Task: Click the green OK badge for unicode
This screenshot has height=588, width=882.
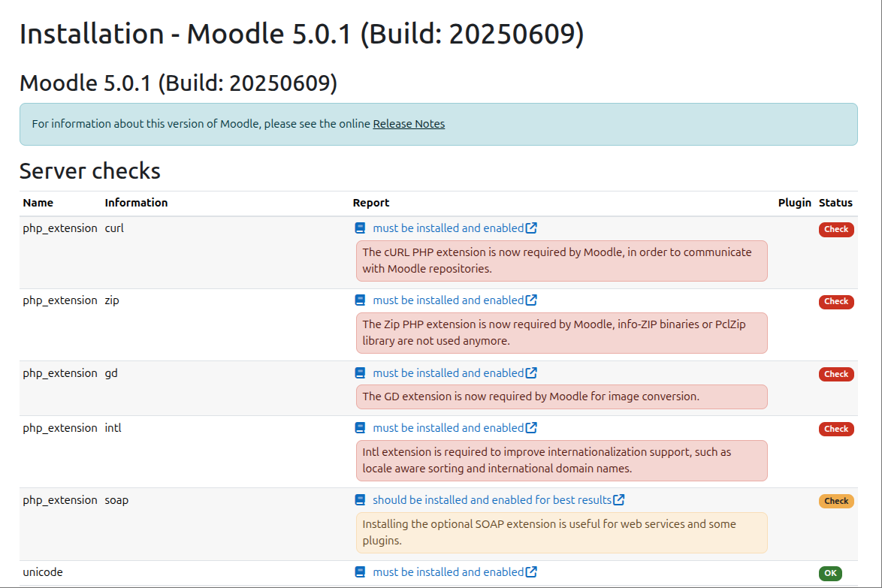Action: point(830,574)
